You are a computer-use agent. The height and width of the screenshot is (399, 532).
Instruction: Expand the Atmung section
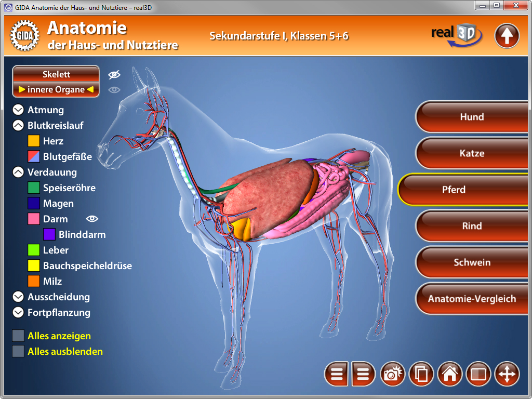[18, 110]
